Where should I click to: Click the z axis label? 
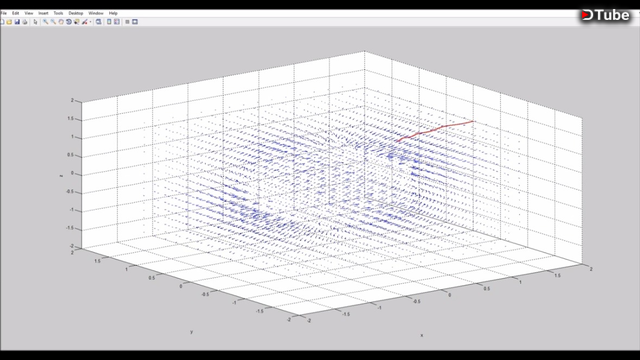tap(62, 176)
